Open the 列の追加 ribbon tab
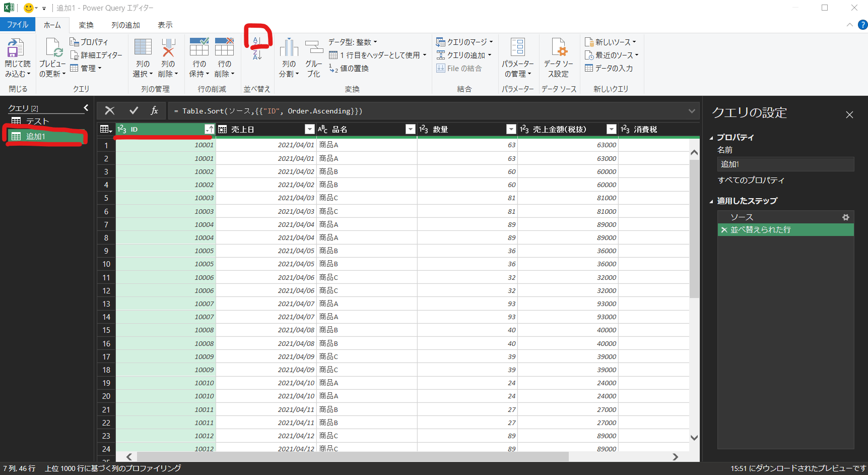868x475 pixels. [125, 25]
